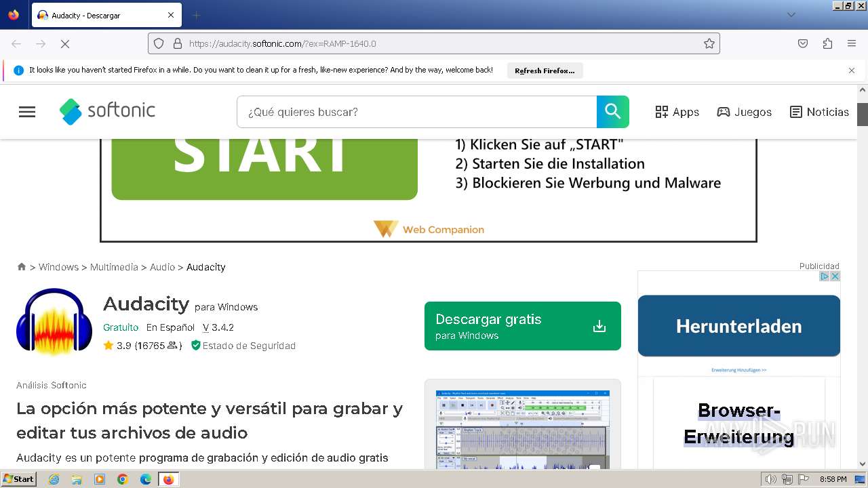The width and height of the screenshot is (868, 488).
Task: Launch Microsoft Edge from the taskbar
Action: coord(146,479)
